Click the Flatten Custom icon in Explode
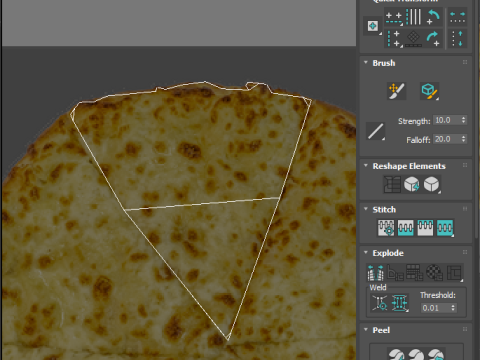 coord(454,273)
